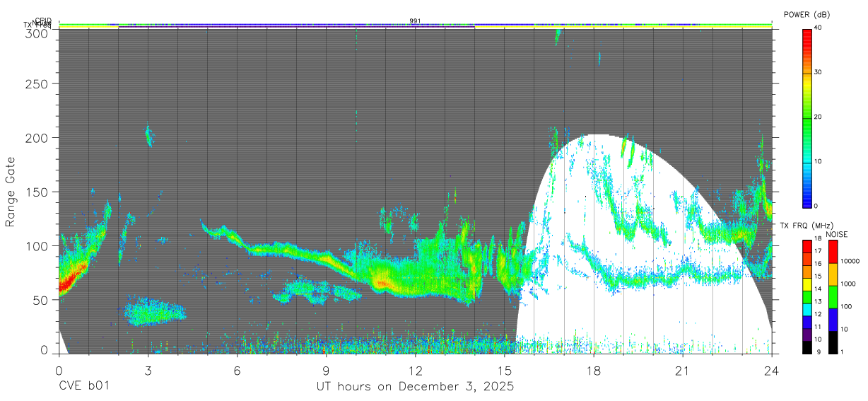Click the 'NOISE' legend title

pyautogui.click(x=836, y=234)
